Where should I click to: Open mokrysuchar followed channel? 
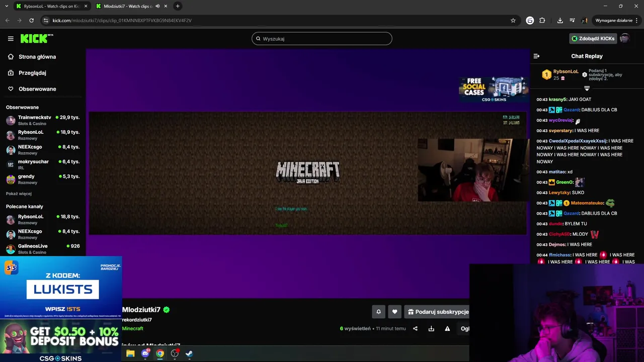[43, 164]
